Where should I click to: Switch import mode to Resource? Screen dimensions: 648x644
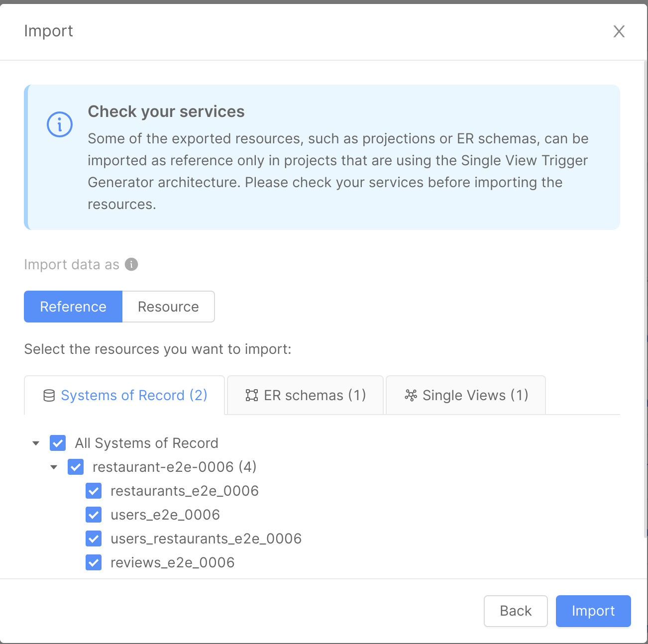(168, 307)
